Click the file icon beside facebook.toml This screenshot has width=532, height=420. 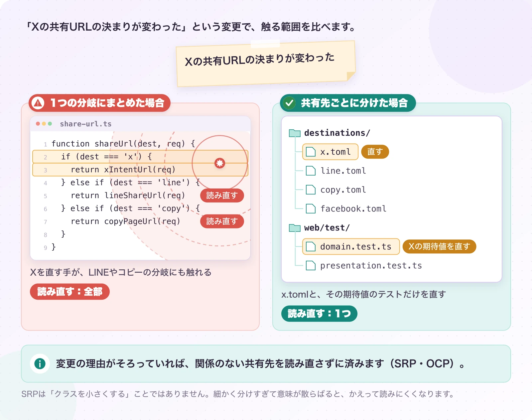(x=311, y=209)
